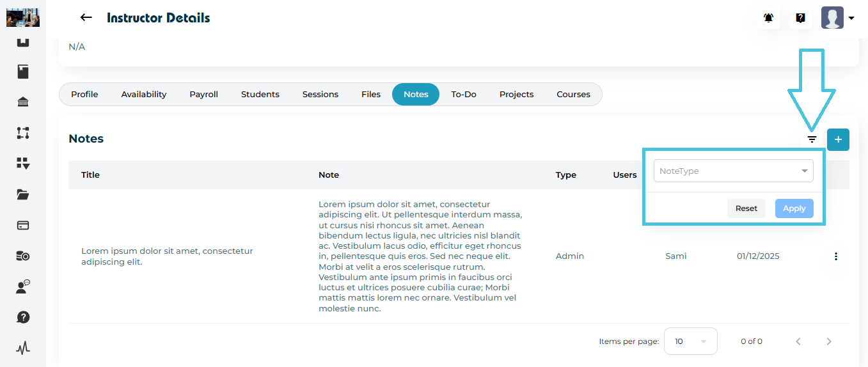
Task: Click the help question-mark icon in header
Action: point(800,18)
